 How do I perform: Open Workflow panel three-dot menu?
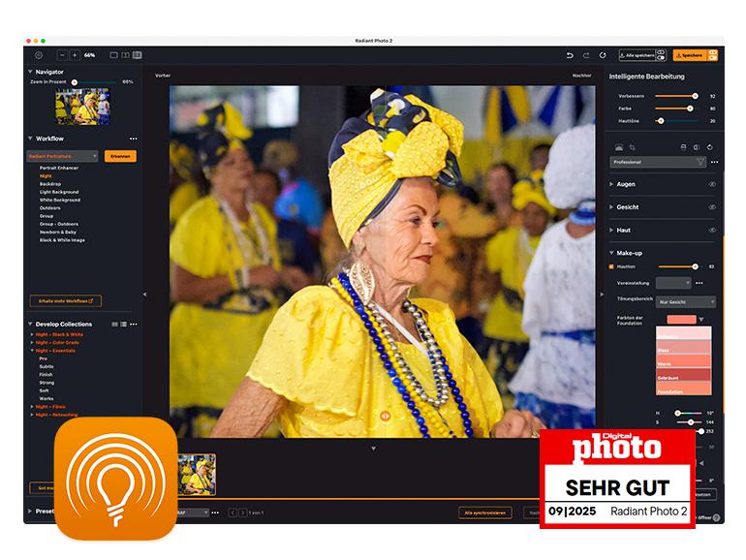tap(134, 139)
